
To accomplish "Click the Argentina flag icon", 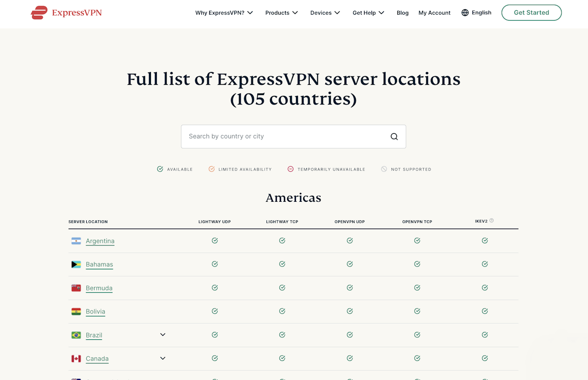I will click(x=76, y=241).
